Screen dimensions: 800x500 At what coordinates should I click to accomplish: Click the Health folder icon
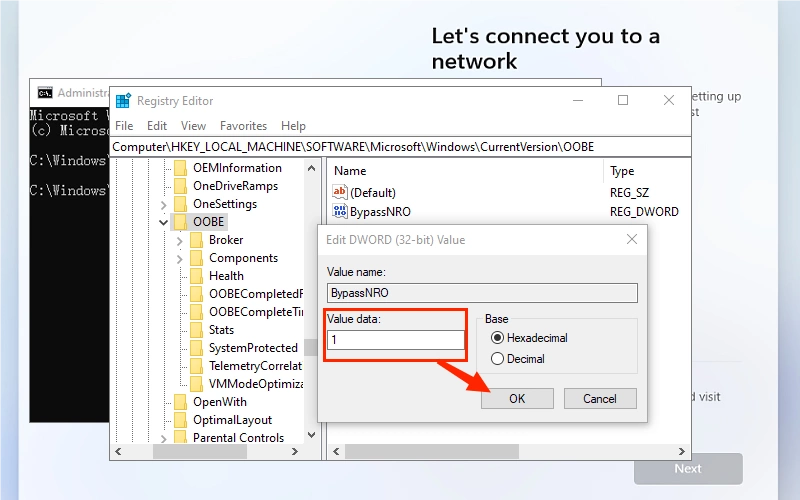coord(196,276)
